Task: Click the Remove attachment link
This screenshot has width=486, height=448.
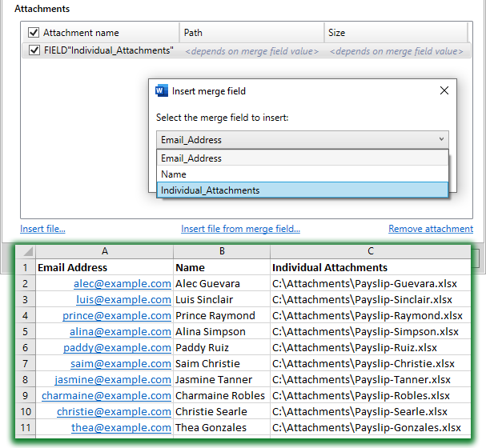Action: [x=431, y=229]
